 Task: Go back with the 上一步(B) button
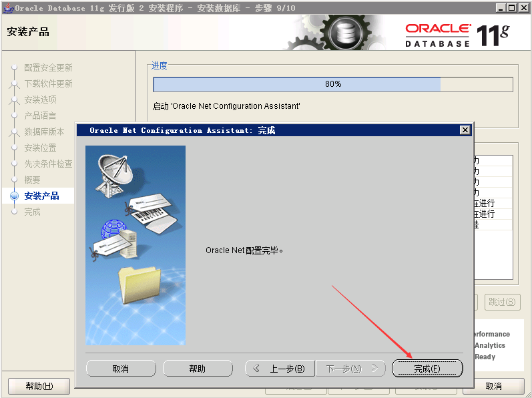[280, 368]
